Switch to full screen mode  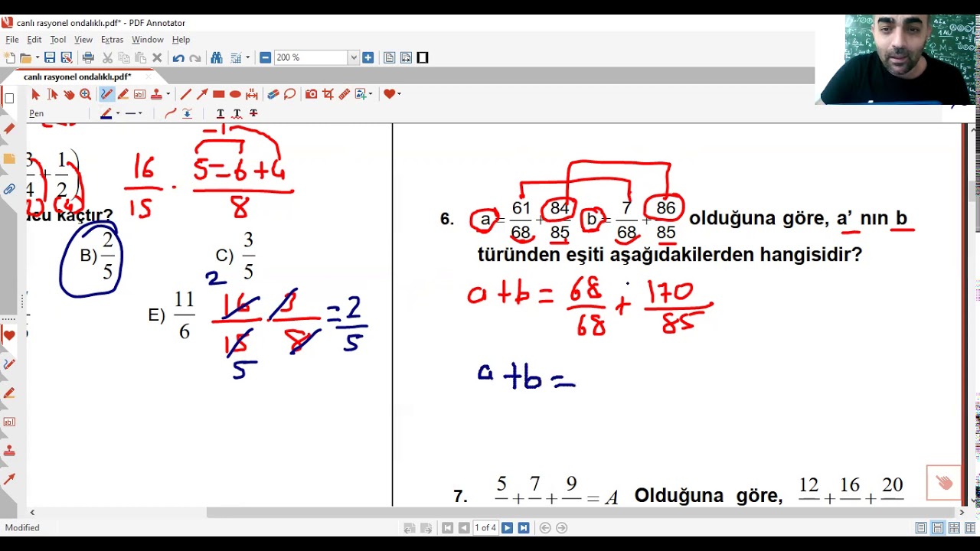423,57
